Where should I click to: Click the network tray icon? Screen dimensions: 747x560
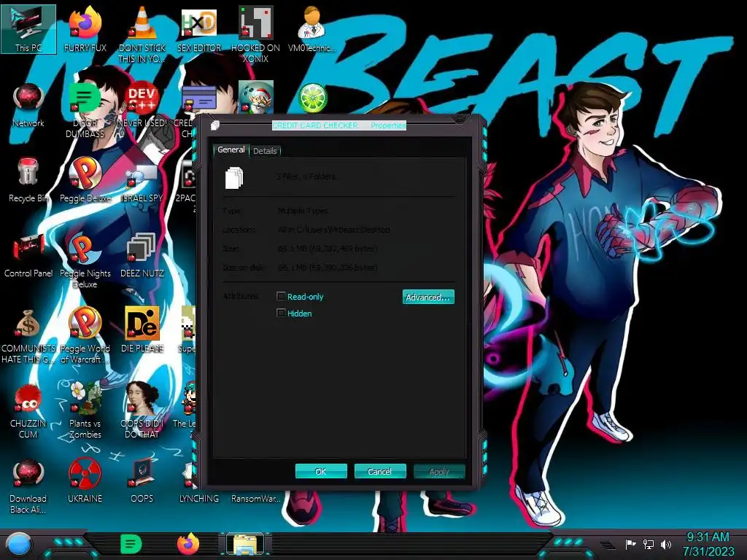[x=649, y=544]
